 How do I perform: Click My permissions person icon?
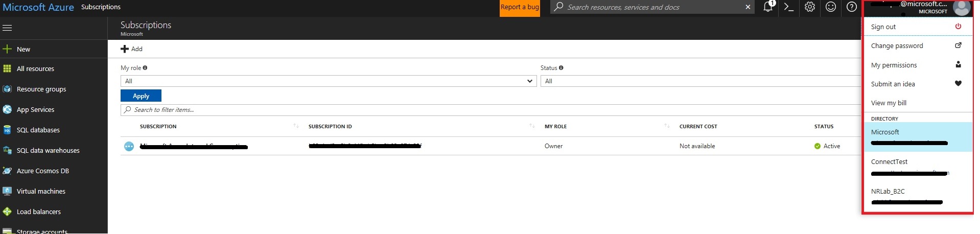(x=958, y=64)
